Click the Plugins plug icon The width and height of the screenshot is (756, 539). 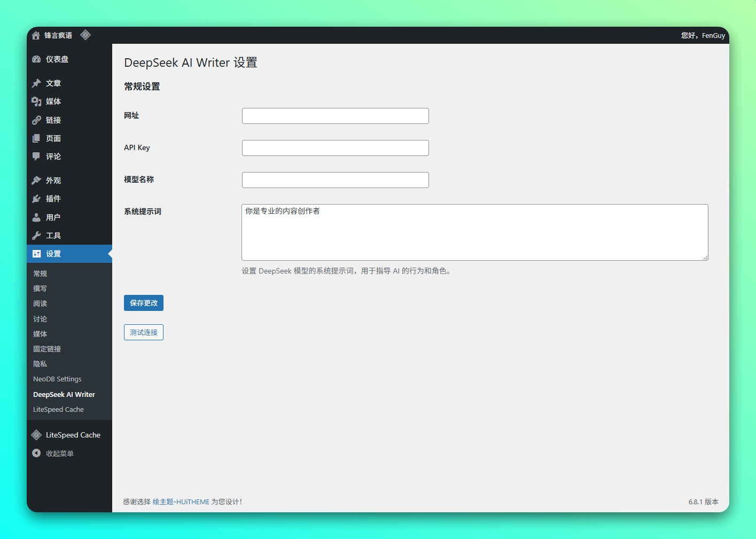coord(36,199)
